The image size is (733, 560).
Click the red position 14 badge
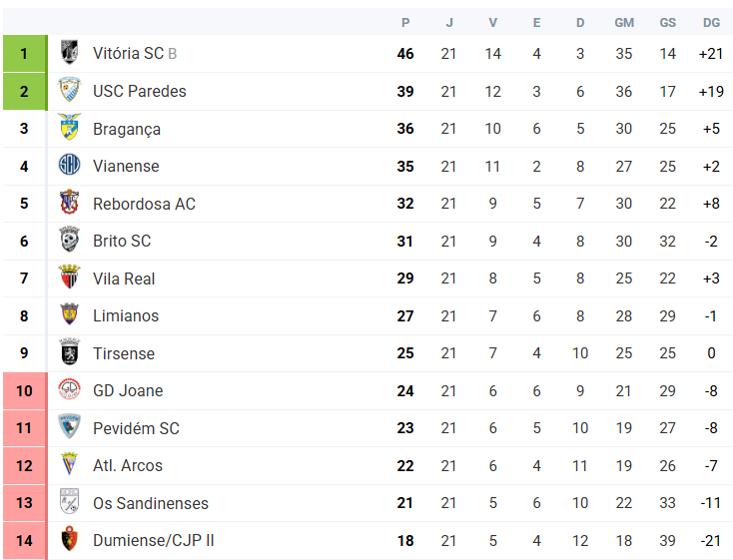[24, 541]
